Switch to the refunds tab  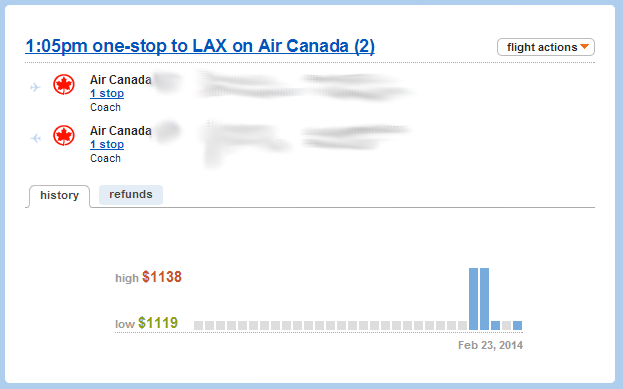pyautogui.click(x=131, y=194)
